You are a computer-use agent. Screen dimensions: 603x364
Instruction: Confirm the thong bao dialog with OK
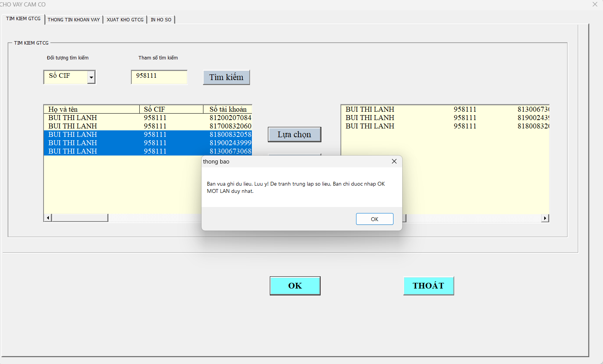[374, 219]
